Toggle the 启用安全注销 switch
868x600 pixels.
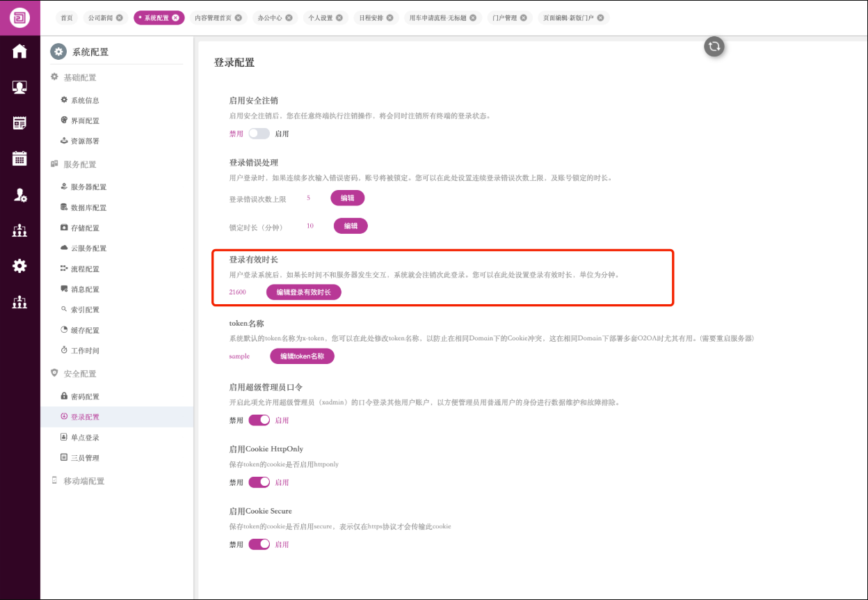259,134
